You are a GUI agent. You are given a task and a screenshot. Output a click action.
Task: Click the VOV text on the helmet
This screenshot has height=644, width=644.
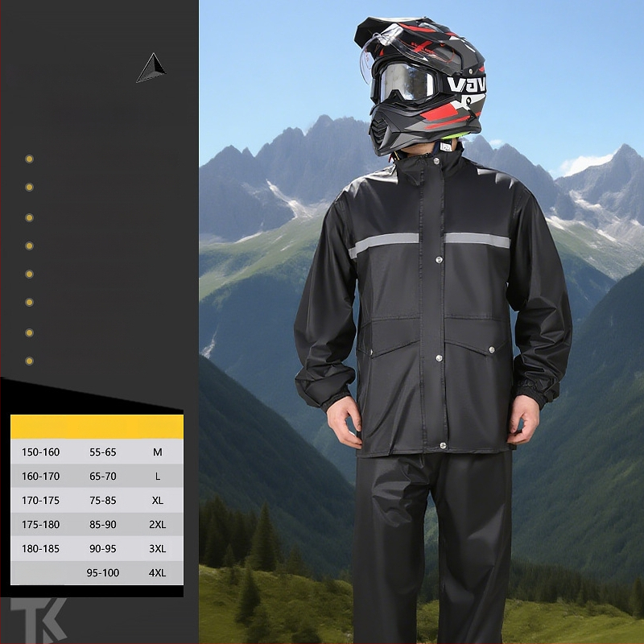466,84
